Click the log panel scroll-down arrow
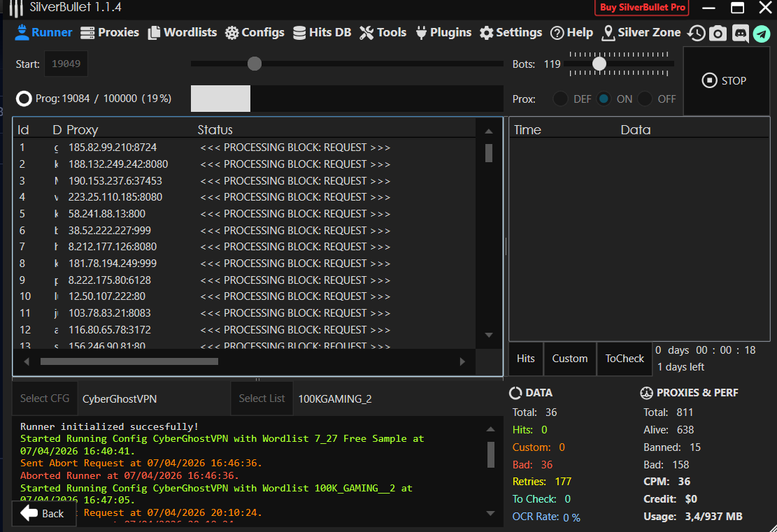Screen dimensions: 777x532 490,514
